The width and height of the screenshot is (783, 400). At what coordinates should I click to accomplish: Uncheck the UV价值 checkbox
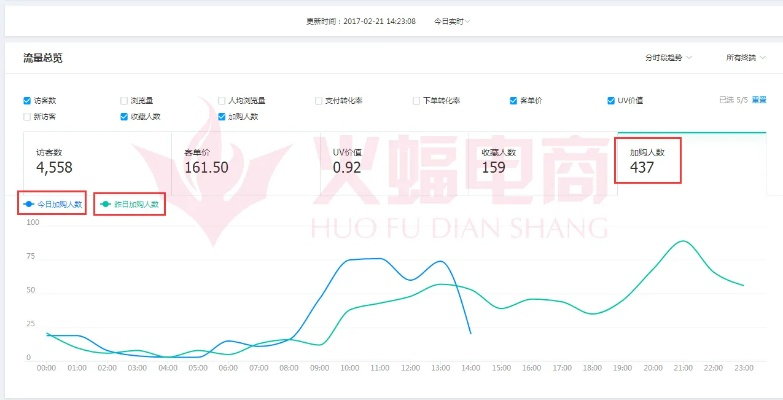click(x=611, y=101)
